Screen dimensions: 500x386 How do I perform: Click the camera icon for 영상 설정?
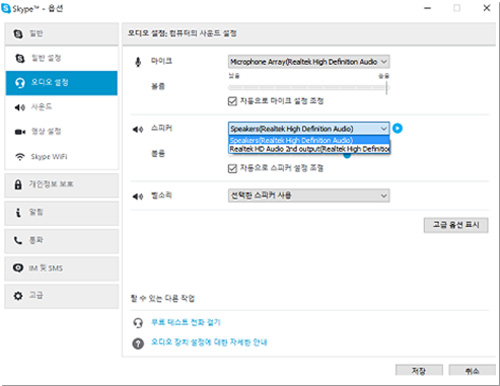click(x=20, y=132)
